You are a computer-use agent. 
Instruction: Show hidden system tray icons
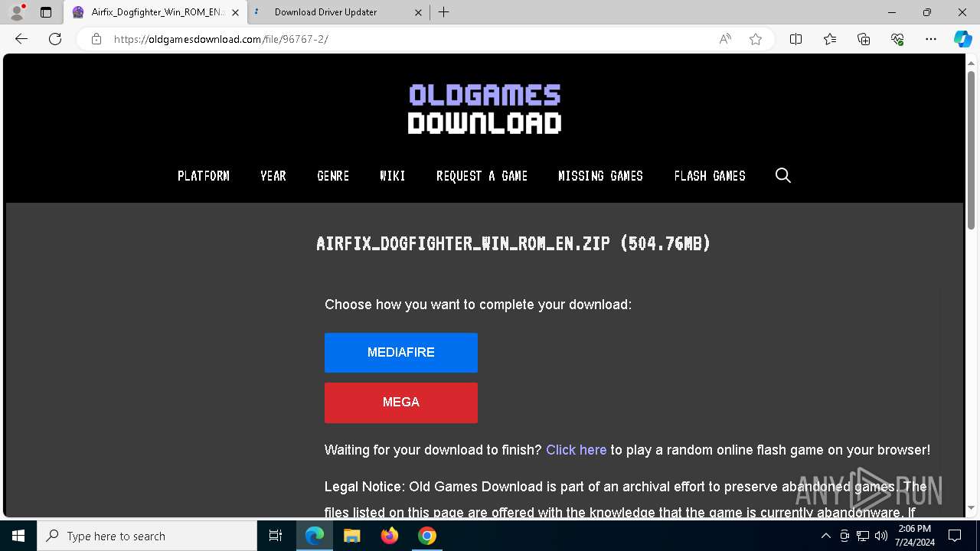825,536
